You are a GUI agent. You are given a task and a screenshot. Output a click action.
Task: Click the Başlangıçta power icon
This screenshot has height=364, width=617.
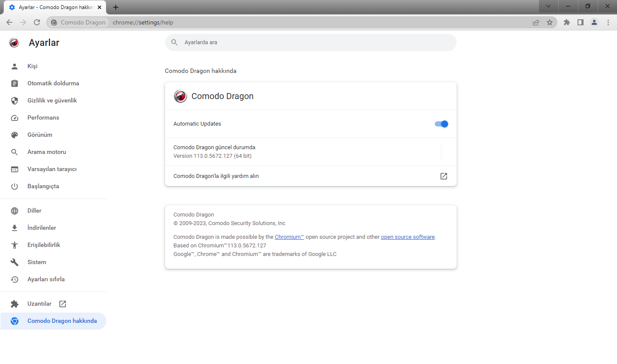tap(15, 186)
